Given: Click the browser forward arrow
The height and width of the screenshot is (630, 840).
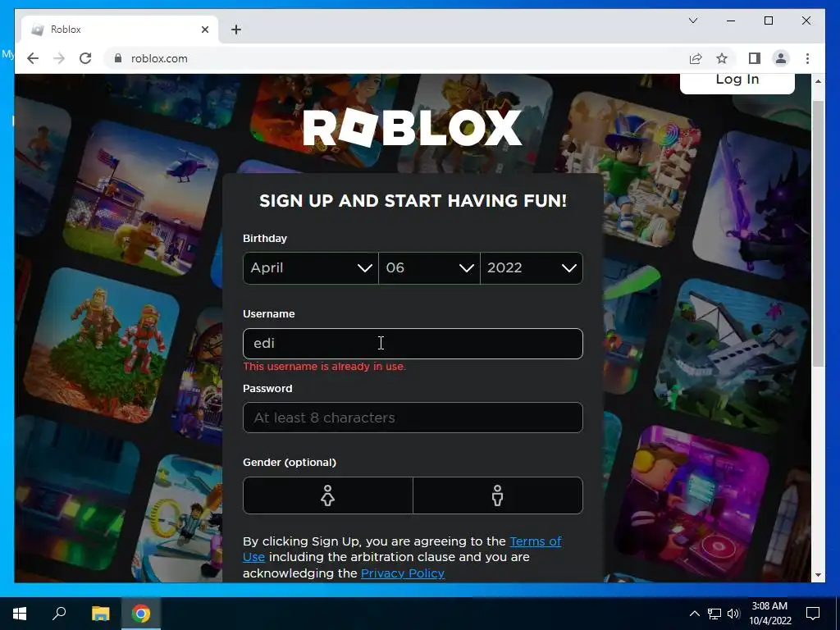Looking at the screenshot, I should point(59,58).
